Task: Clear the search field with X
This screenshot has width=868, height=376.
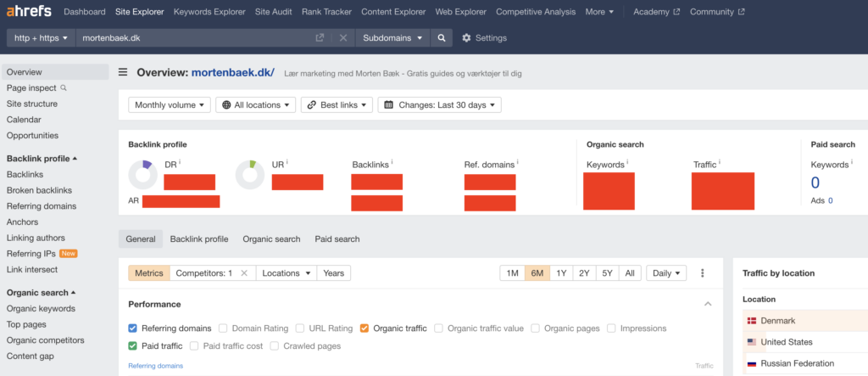Action: (343, 37)
